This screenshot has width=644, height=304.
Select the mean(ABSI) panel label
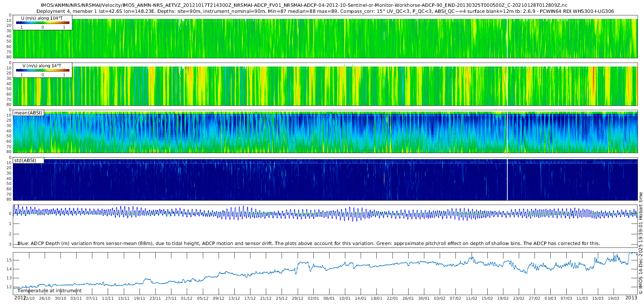pos(28,113)
